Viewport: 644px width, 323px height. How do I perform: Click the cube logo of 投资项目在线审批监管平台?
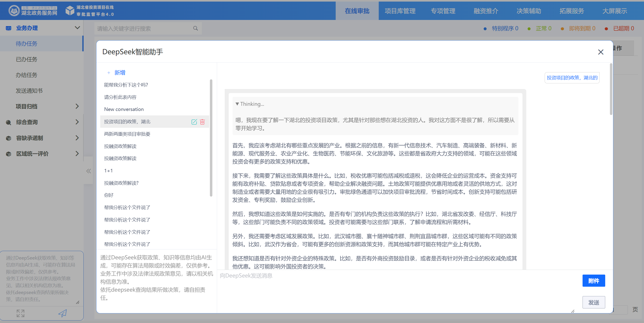pyautogui.click(x=70, y=11)
